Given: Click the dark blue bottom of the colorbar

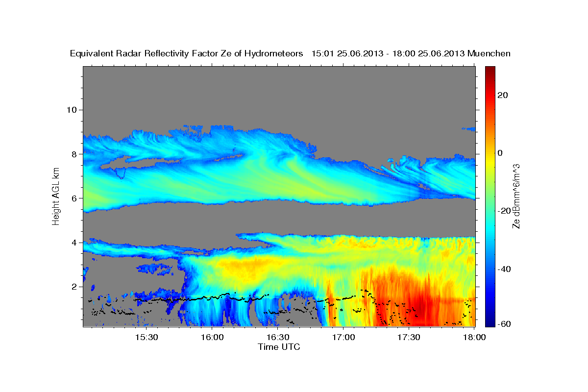Looking at the screenshot, I should (490, 322).
